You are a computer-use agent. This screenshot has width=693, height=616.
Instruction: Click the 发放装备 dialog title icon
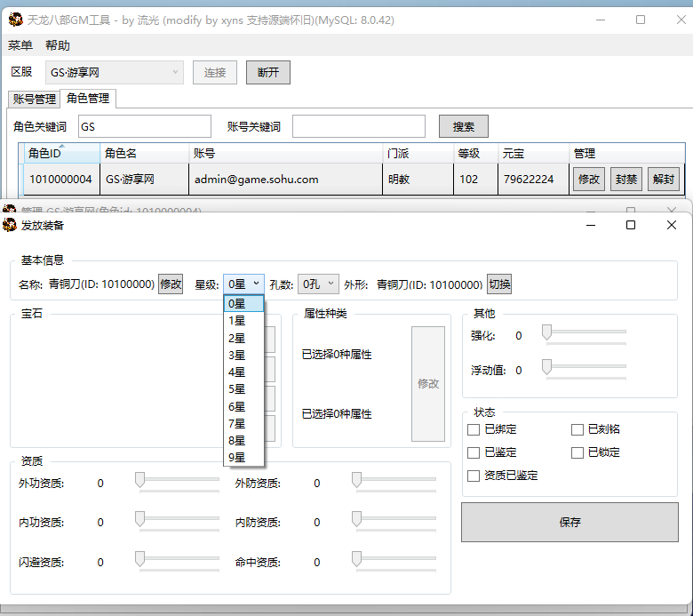[11, 226]
